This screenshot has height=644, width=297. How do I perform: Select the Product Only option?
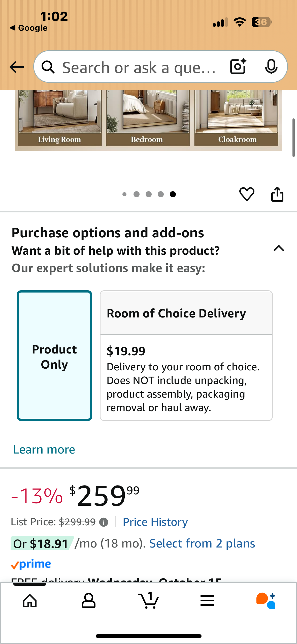(54, 356)
